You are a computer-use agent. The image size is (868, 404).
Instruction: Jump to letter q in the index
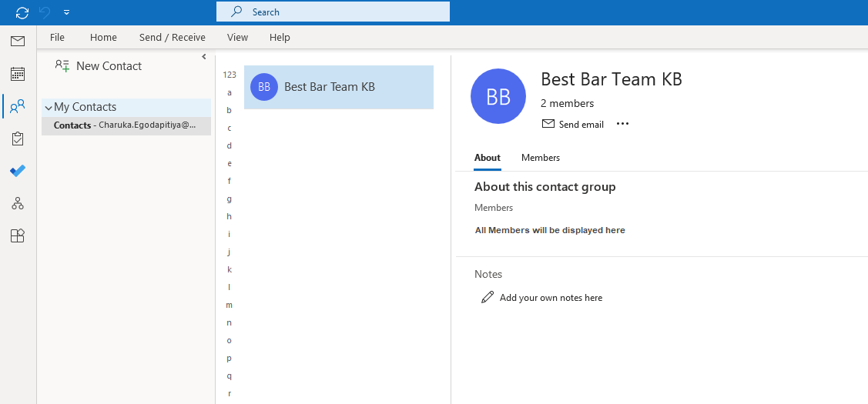pyautogui.click(x=230, y=376)
